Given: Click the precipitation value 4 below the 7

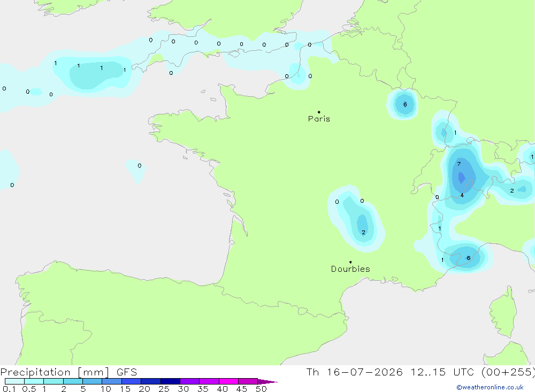Looking at the screenshot, I should [x=462, y=196].
